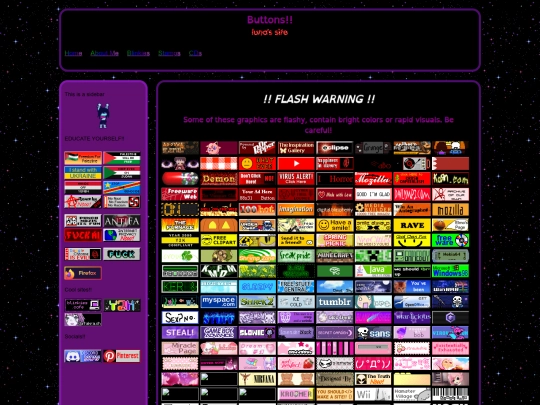Click the Designed By button

click(335, 379)
